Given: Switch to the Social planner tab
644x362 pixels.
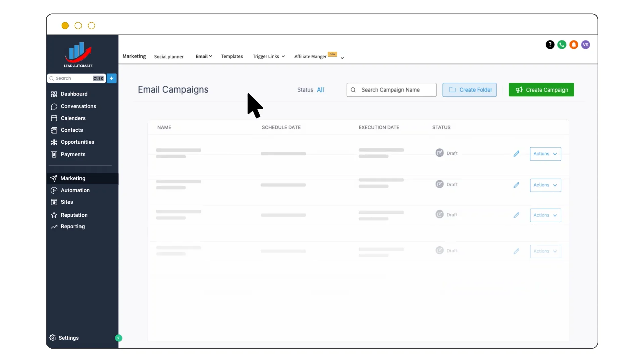Looking at the screenshot, I should 169,57.
